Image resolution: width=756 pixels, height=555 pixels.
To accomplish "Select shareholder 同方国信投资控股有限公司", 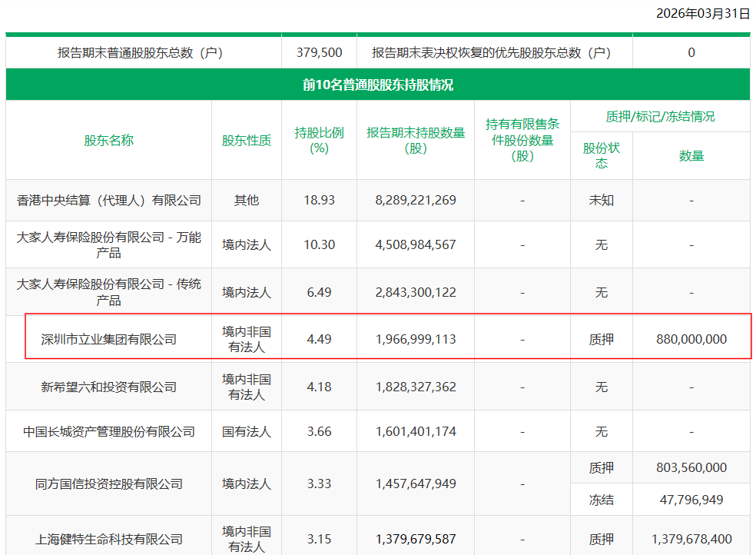I will click(108, 484).
